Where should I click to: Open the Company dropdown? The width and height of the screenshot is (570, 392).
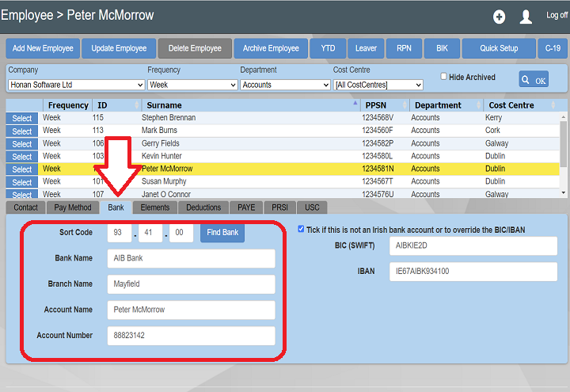76,85
